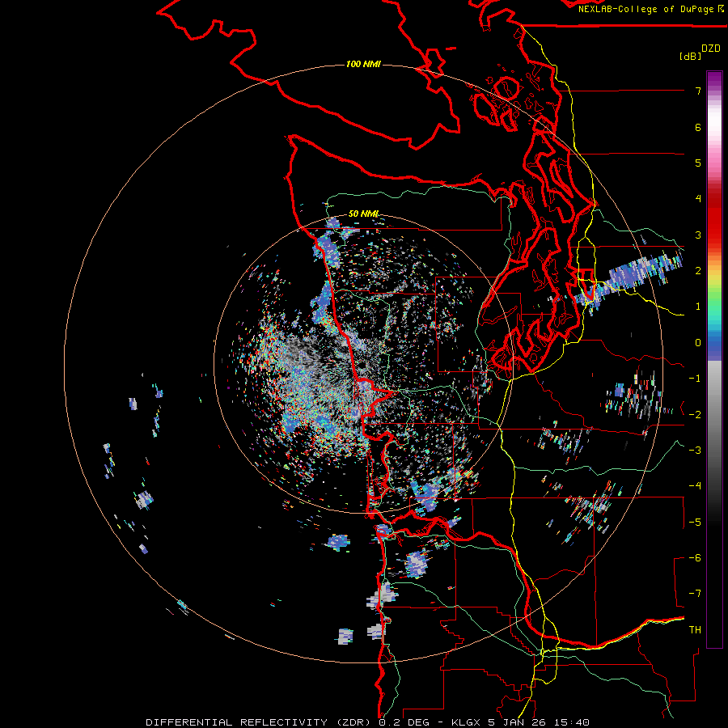Click the 2 dB value on color scale
Viewport: 728px width, 728px height.
[x=698, y=271]
